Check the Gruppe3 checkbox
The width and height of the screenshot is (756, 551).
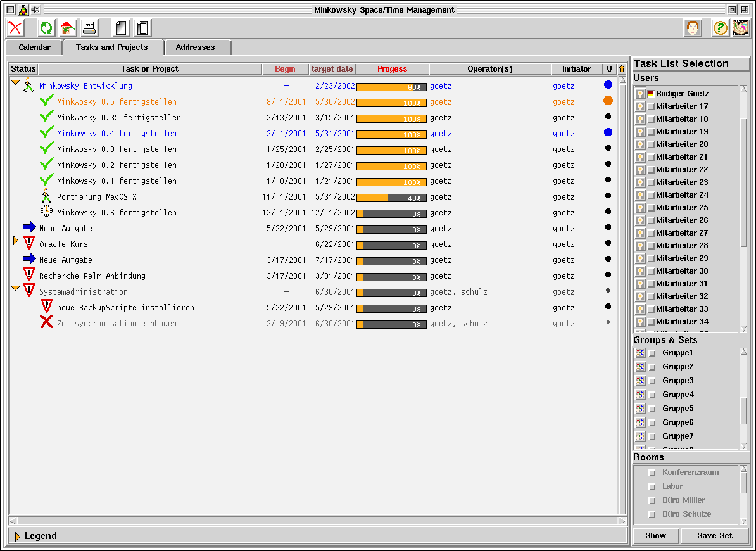tap(652, 381)
